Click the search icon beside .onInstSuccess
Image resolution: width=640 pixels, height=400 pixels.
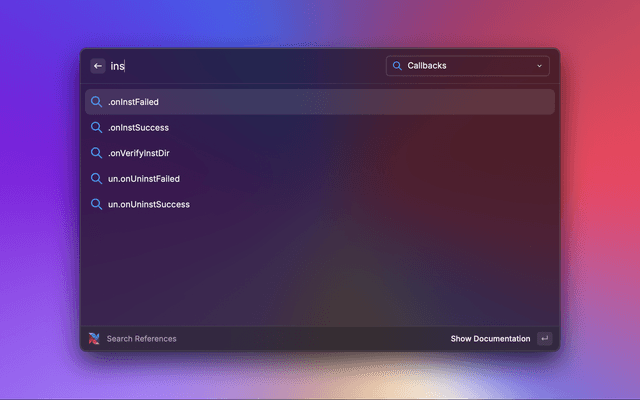pos(97,128)
